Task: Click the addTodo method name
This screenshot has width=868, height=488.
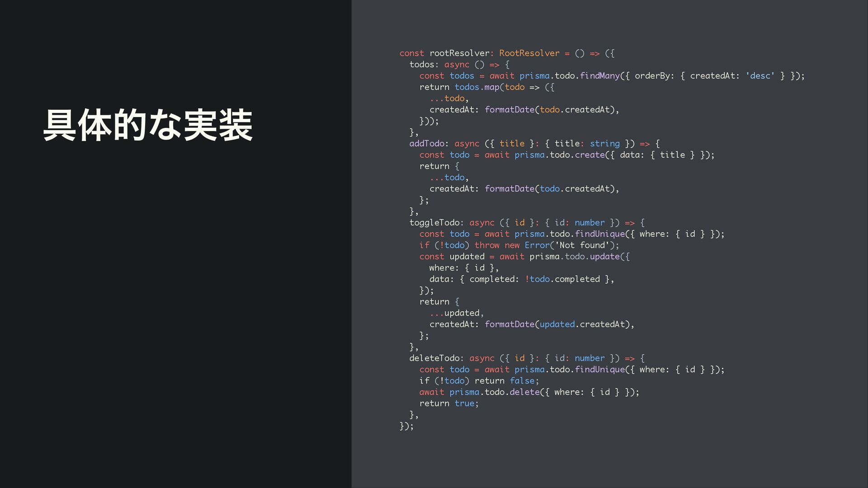Action: point(427,144)
